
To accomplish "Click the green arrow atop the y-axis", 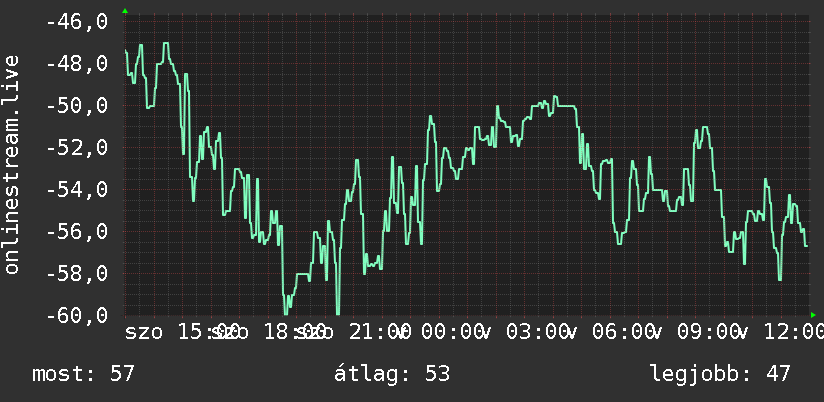I will (125, 11).
